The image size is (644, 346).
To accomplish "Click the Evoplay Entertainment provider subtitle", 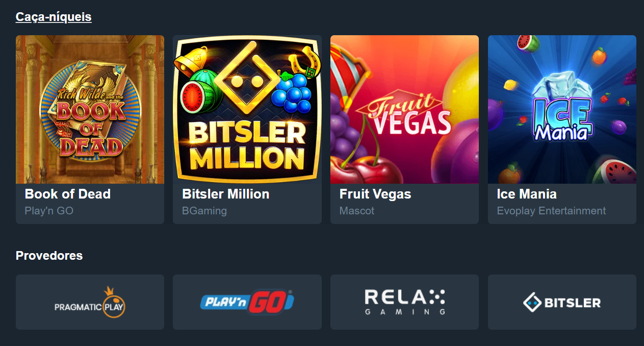I will pyautogui.click(x=552, y=211).
